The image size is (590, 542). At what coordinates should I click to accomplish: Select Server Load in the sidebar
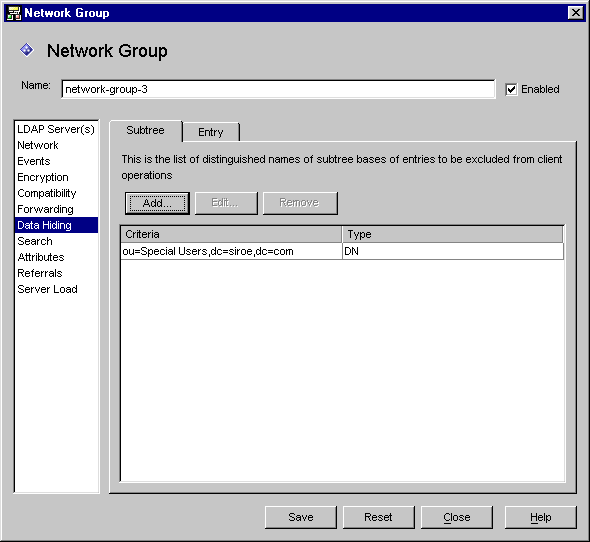(x=56, y=289)
